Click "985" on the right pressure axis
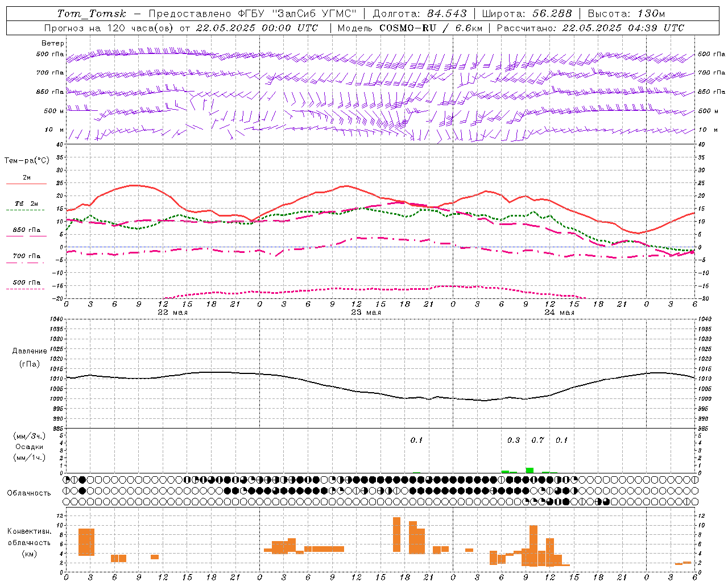The height and width of the screenshot is (582, 728). pyautogui.click(x=704, y=429)
